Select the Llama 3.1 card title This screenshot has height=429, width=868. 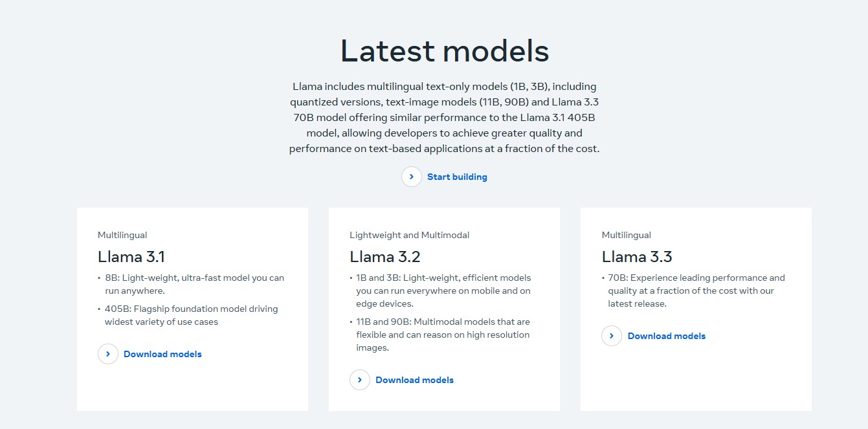pos(131,257)
